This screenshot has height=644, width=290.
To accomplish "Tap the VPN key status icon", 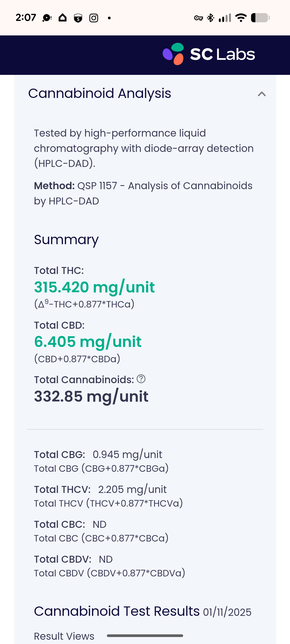I will (198, 18).
